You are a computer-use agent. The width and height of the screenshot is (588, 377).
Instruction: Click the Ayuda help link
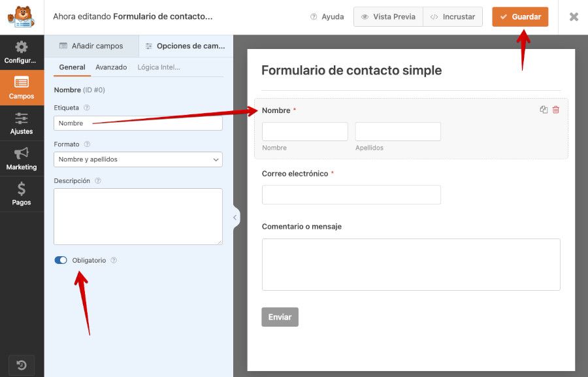point(327,17)
